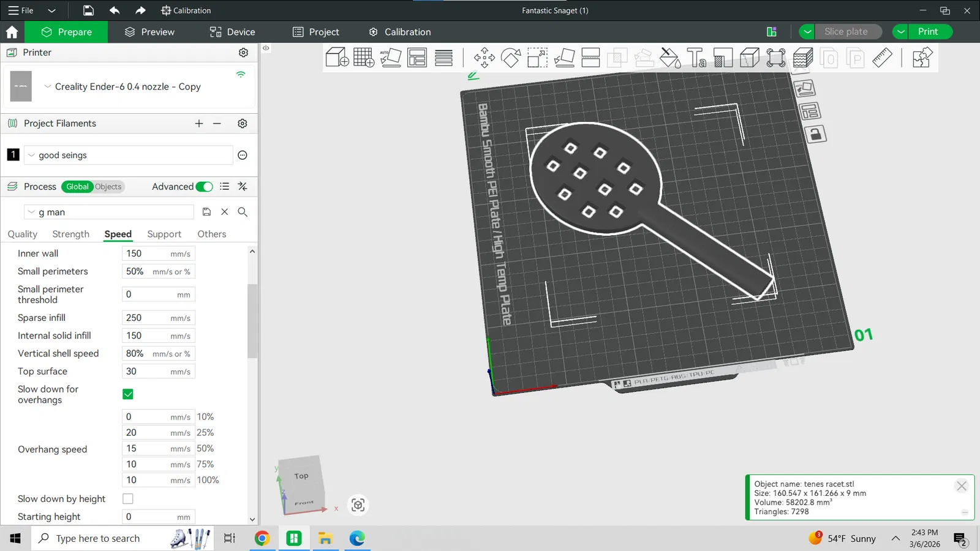Select the Scale tool
Image resolution: width=980 pixels, height=551 pixels.
point(537,58)
